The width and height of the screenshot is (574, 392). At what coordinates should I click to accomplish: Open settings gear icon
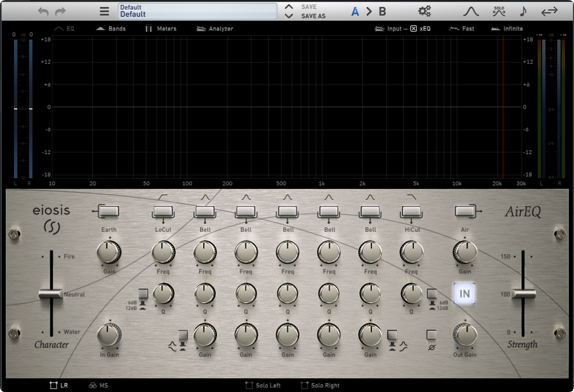coord(425,11)
